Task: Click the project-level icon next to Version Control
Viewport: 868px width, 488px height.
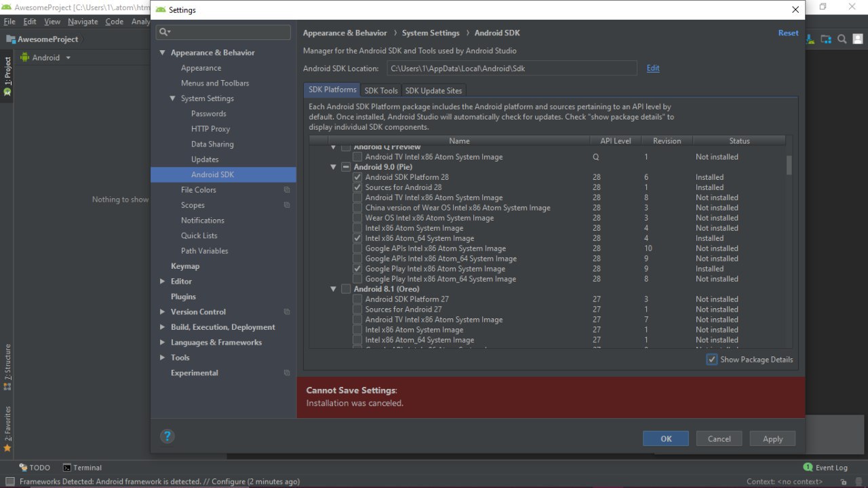Action: coord(287,312)
